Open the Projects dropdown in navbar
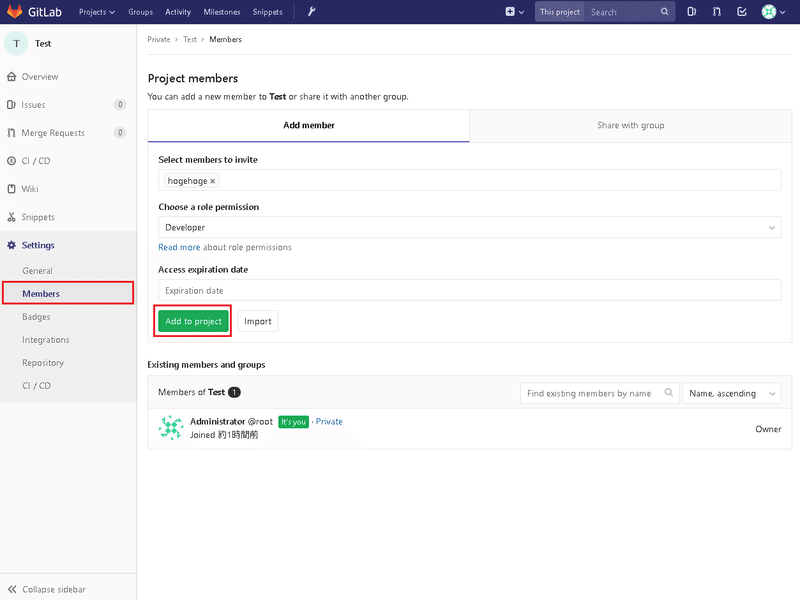The height and width of the screenshot is (600, 800). [x=96, y=12]
